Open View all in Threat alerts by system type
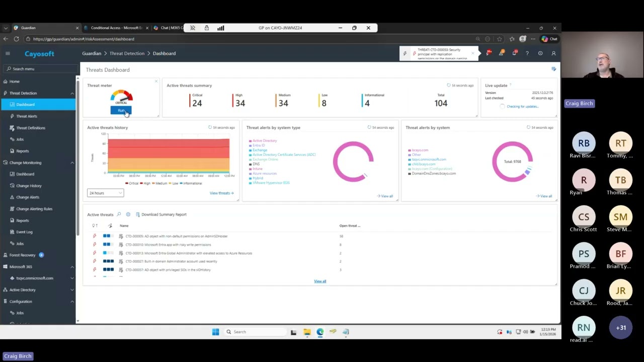Viewport: 644px width, 362px height. point(385,196)
